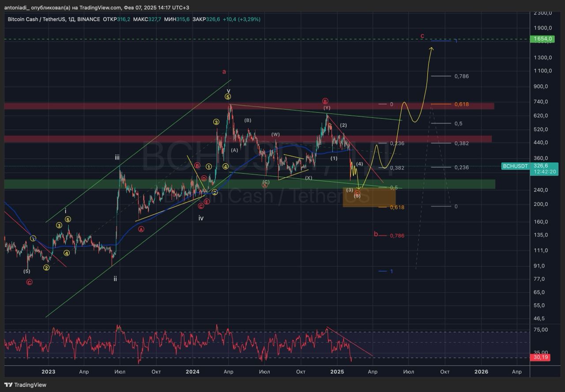Click the red 'a' wave label
Viewport: 565px width, 392px height.
tap(224, 71)
